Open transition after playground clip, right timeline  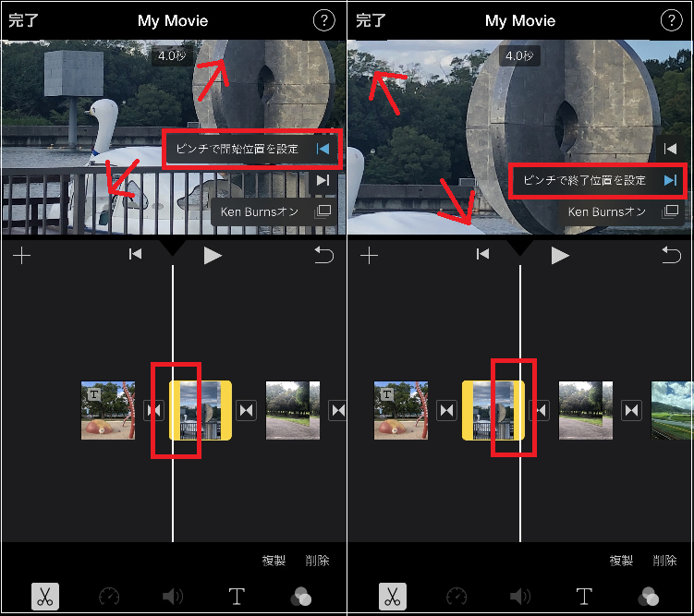pyautogui.click(x=446, y=411)
